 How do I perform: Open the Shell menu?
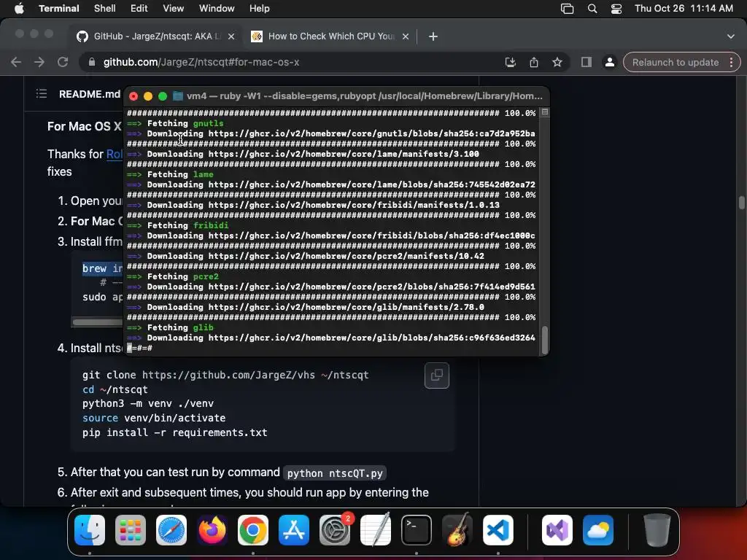pyautogui.click(x=105, y=9)
